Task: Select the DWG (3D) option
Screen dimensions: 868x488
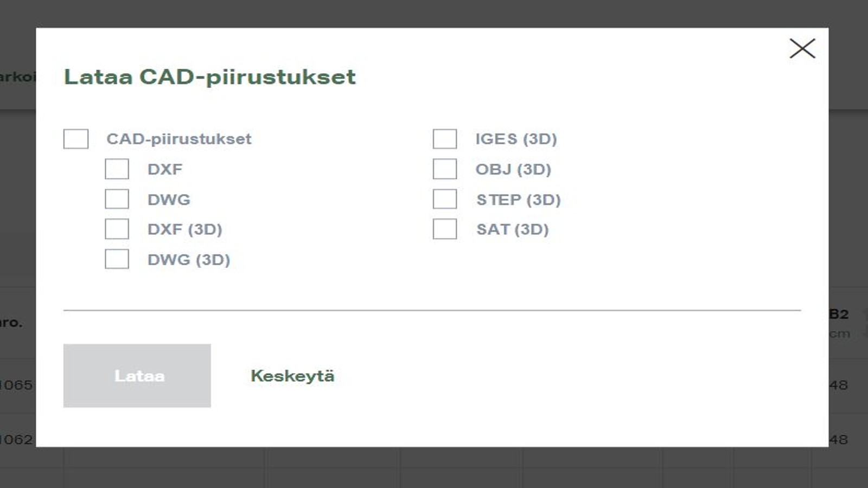Action: click(x=117, y=260)
